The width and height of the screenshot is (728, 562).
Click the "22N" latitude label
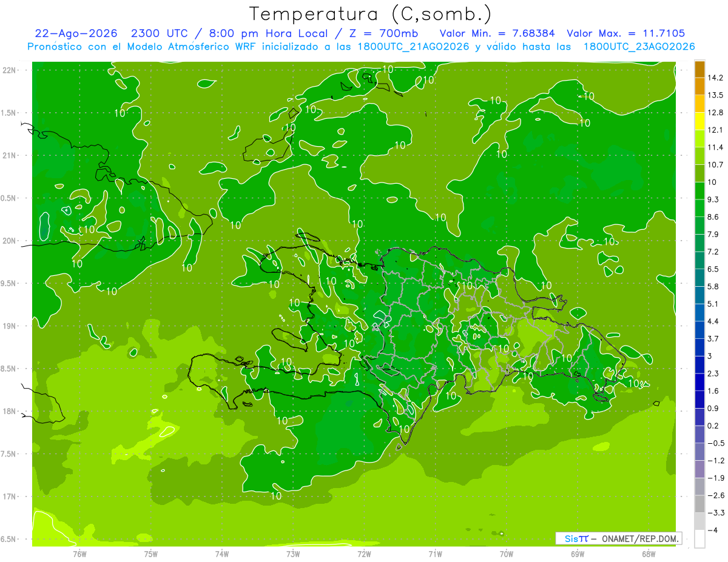10,70
